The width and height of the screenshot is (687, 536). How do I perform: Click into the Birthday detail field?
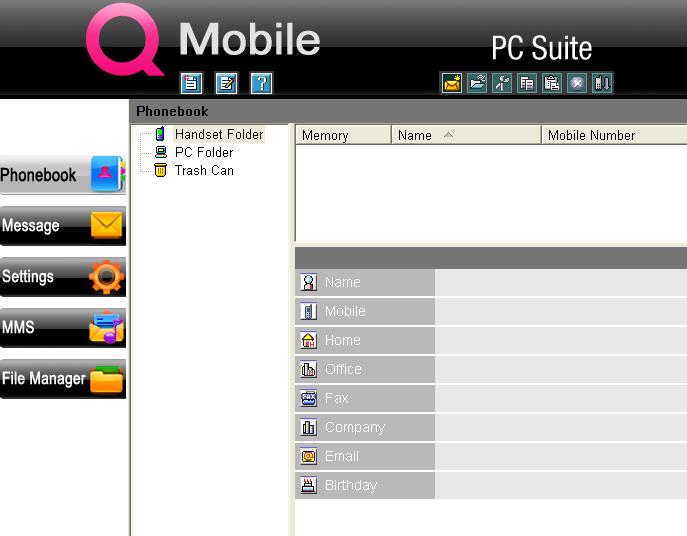pyautogui.click(x=561, y=485)
